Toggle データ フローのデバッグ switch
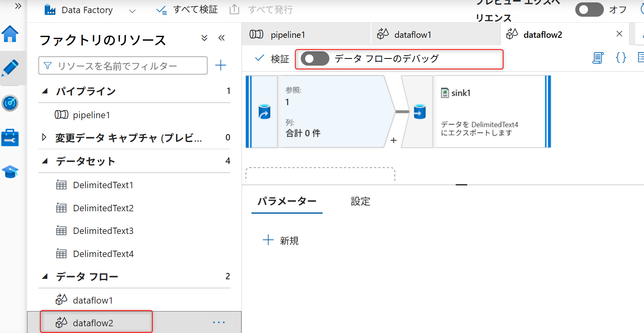 coord(315,59)
